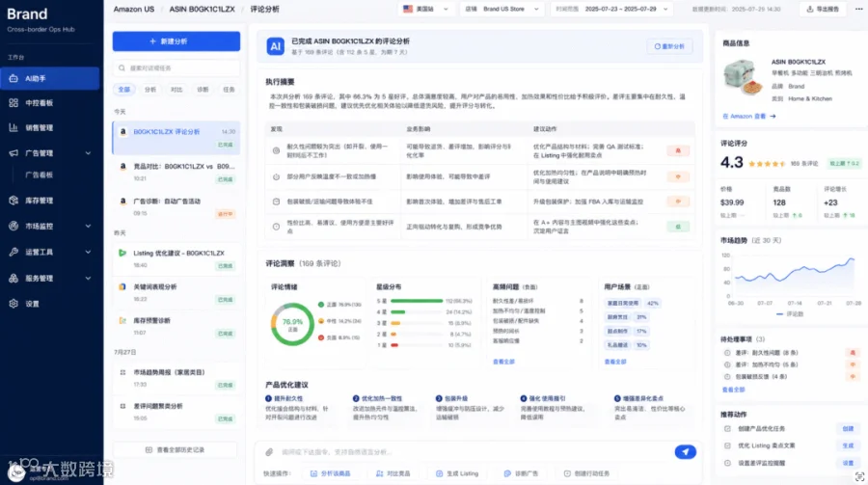Click 查看全部 under 待处理事项

(733, 390)
